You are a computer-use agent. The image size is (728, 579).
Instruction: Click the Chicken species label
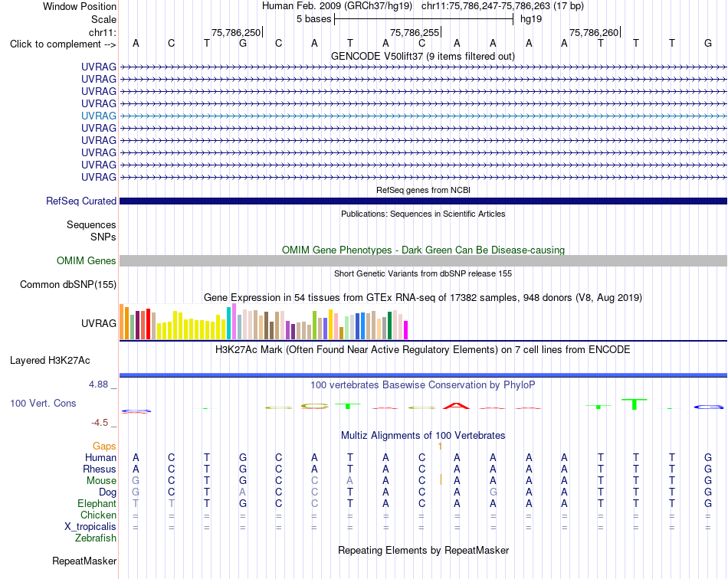click(98, 515)
